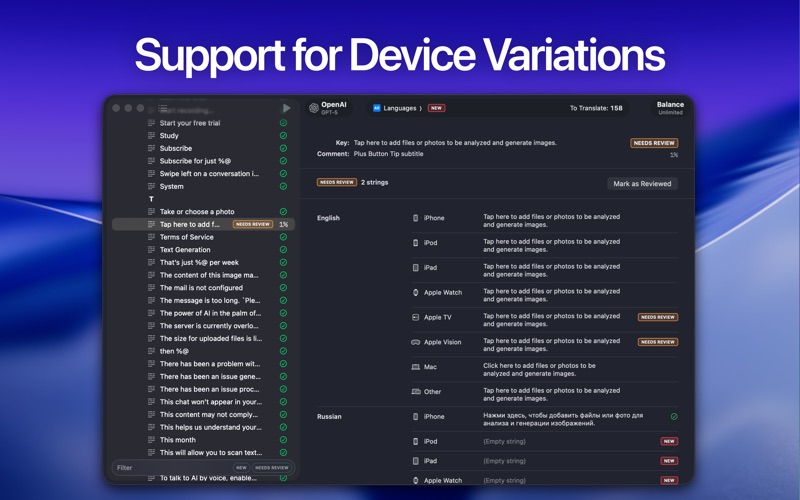
Task: Select 'The power of AI in the palm' string
Action: pos(203,313)
